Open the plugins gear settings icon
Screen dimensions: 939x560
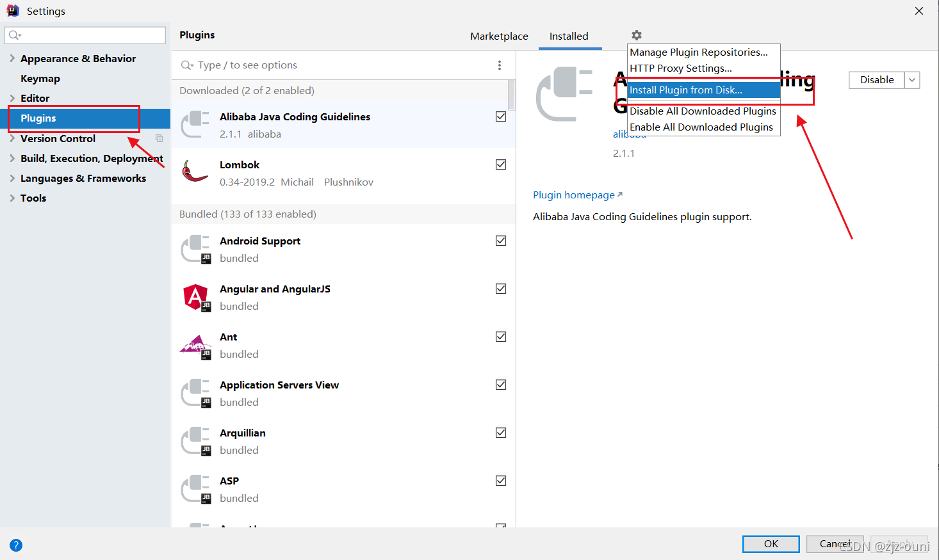(636, 35)
